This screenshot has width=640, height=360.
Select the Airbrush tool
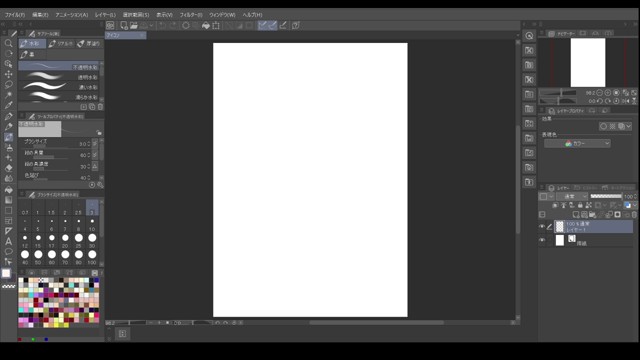point(8,147)
